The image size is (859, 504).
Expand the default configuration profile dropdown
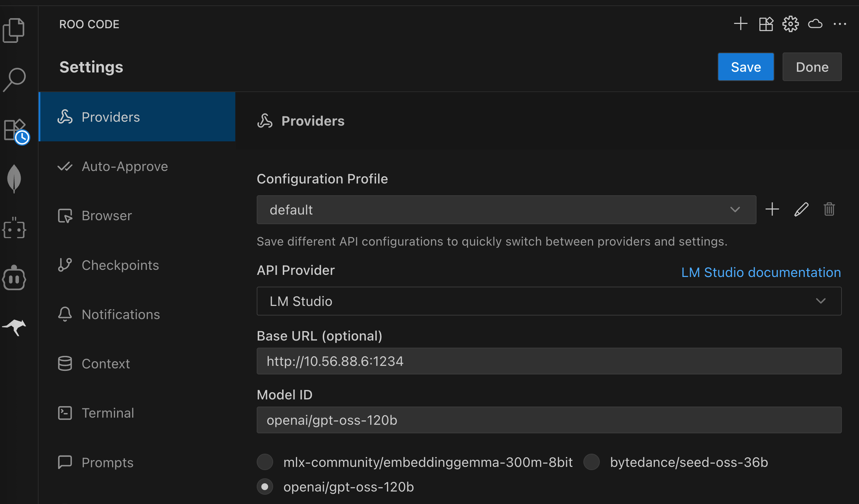point(506,210)
